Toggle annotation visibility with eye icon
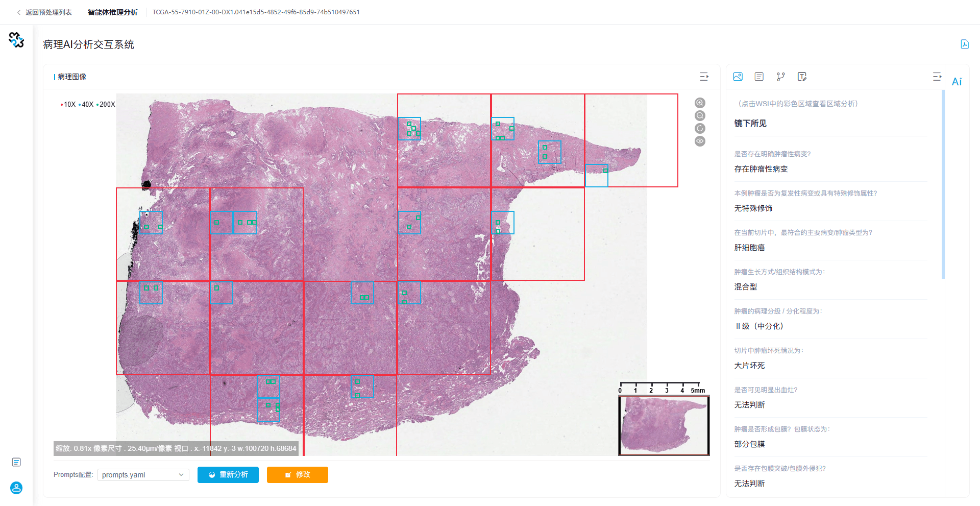The image size is (980, 506). pos(700,141)
